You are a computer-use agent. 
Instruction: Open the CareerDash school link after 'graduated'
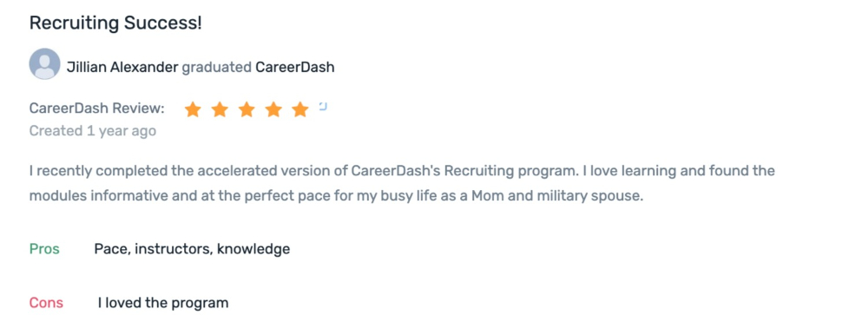point(294,68)
